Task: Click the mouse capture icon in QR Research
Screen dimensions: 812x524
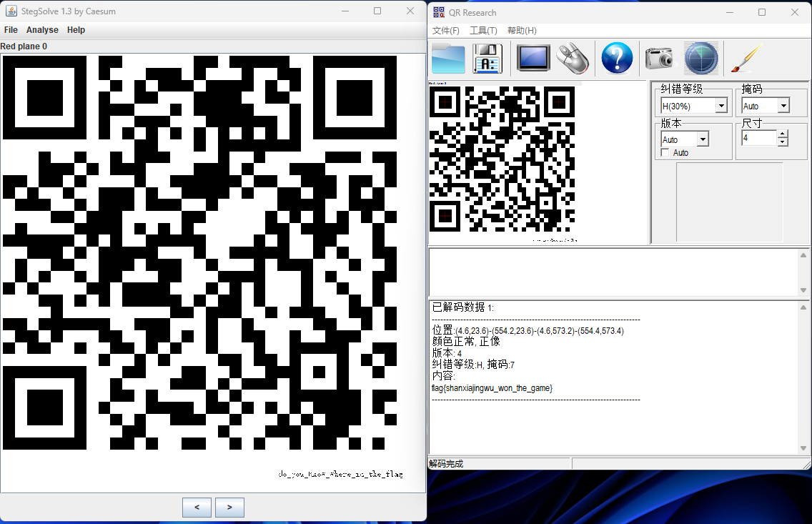Action: click(573, 59)
